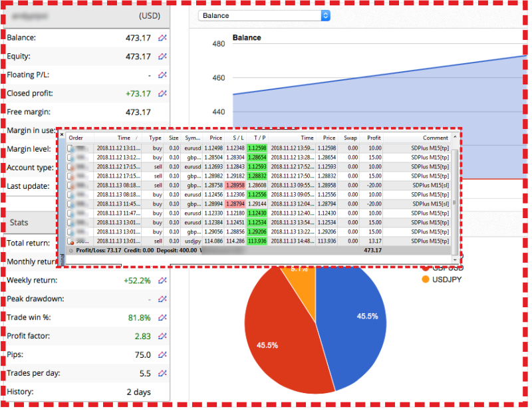532x411 pixels.
Task: Close the trade history terminal panel
Action: 62,135
